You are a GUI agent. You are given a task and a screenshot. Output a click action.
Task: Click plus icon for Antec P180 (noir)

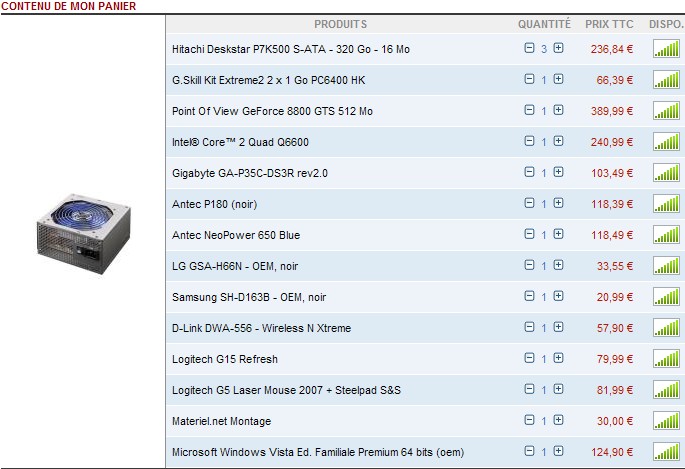(x=558, y=203)
